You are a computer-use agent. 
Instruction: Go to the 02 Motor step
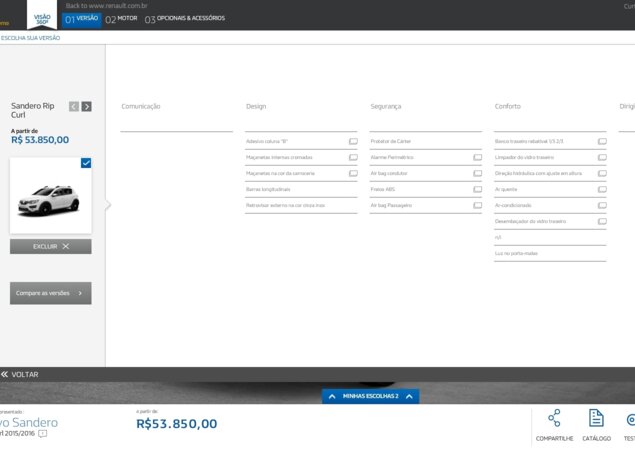coord(121,19)
